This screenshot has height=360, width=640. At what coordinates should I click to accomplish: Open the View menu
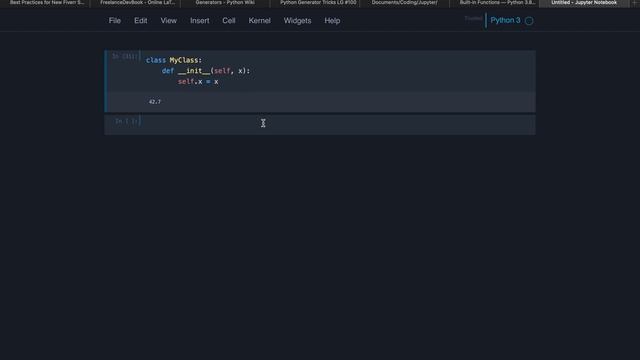pos(169,20)
